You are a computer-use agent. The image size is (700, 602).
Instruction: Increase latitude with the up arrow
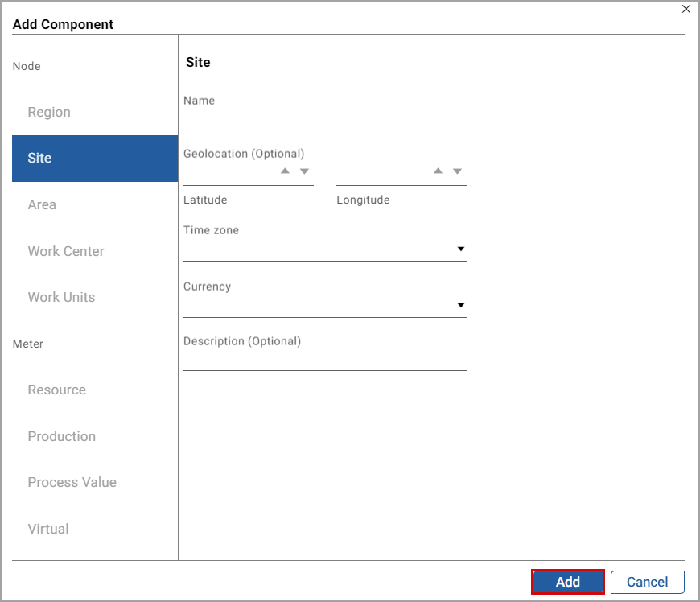pos(285,171)
